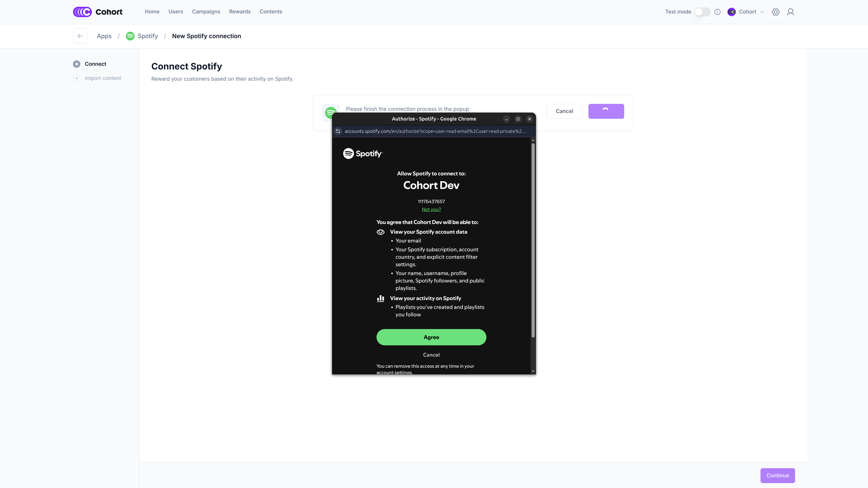Click the purple Continue button

click(777, 475)
